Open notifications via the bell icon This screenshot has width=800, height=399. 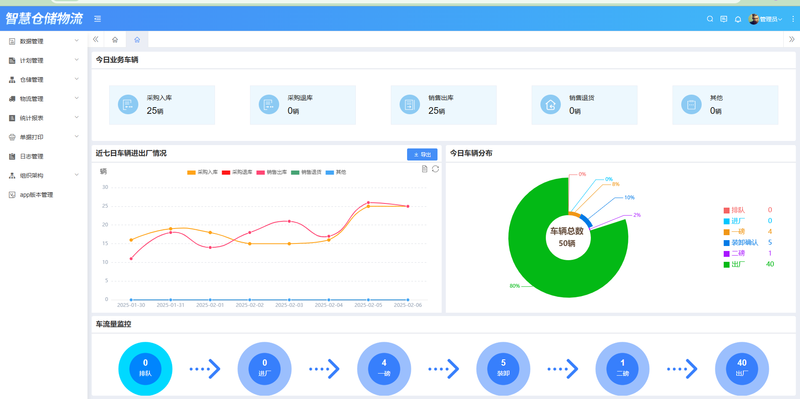[738, 19]
